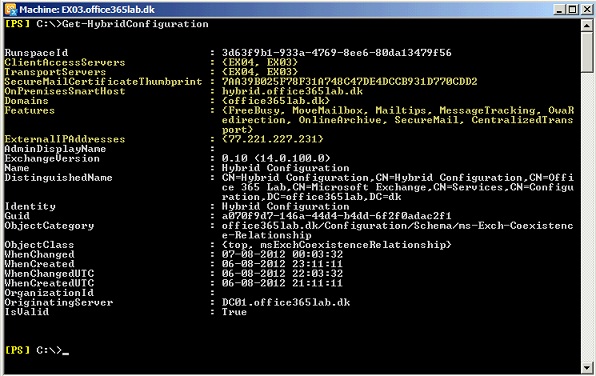This screenshot has height=376, width=596.
Task: Click the empty scrollbar track below thumb
Action: point(587,217)
